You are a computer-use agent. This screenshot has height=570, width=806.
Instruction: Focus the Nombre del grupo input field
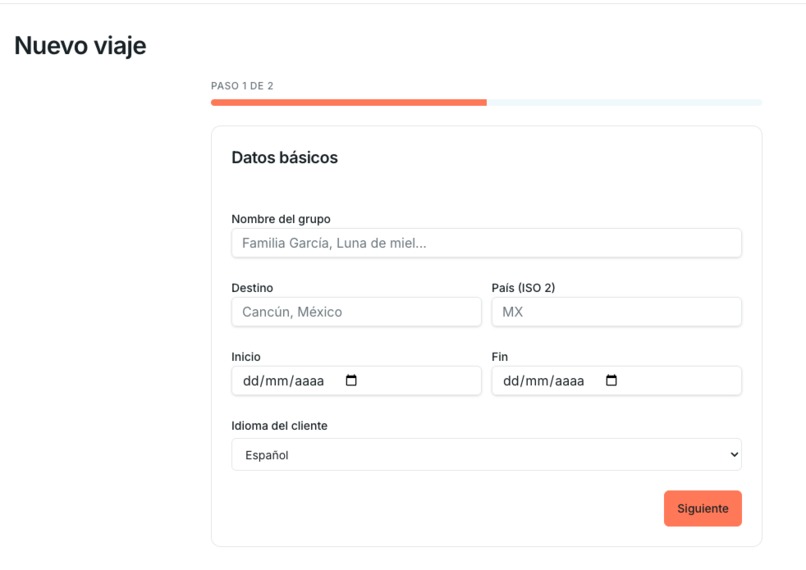tap(486, 243)
